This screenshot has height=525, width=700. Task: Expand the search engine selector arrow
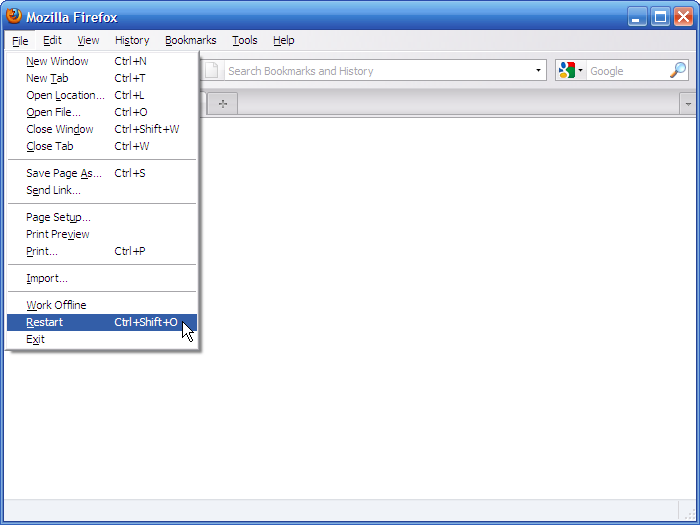click(x=580, y=71)
